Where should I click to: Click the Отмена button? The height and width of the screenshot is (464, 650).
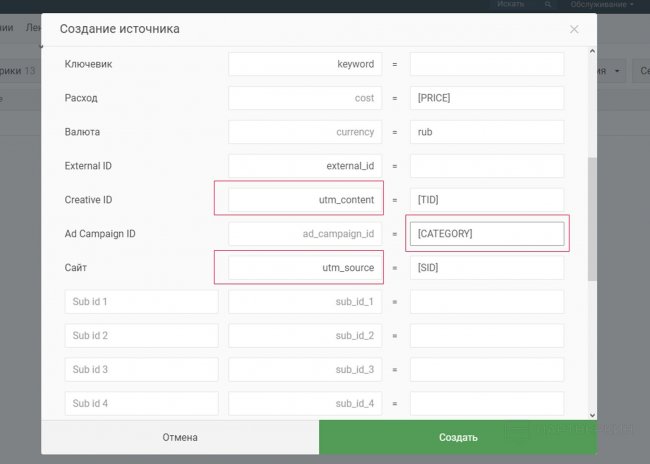point(180,437)
